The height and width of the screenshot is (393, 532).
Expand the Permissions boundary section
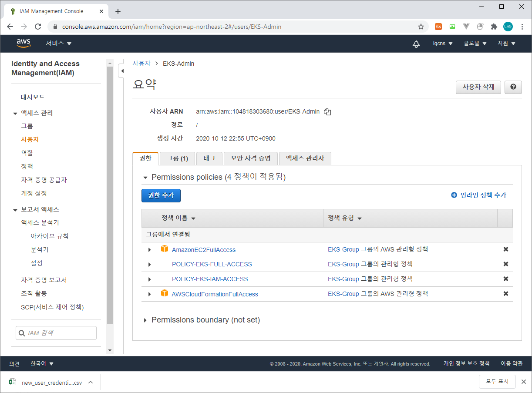coord(145,320)
